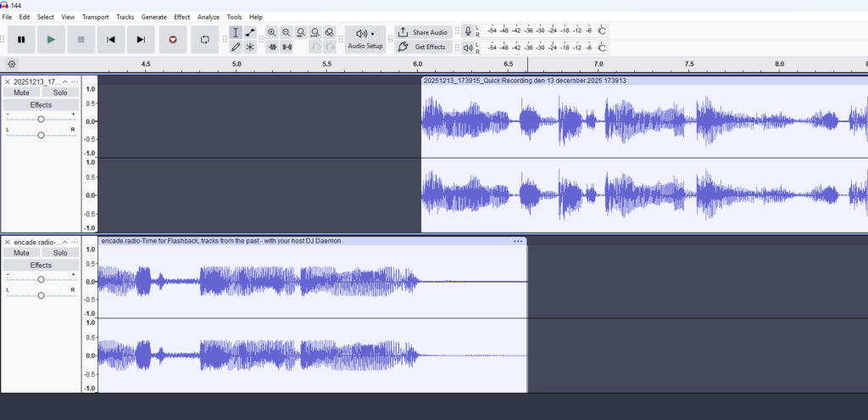Open the ericade.radio clip's three-dot menu
868x420 pixels.
click(x=517, y=241)
